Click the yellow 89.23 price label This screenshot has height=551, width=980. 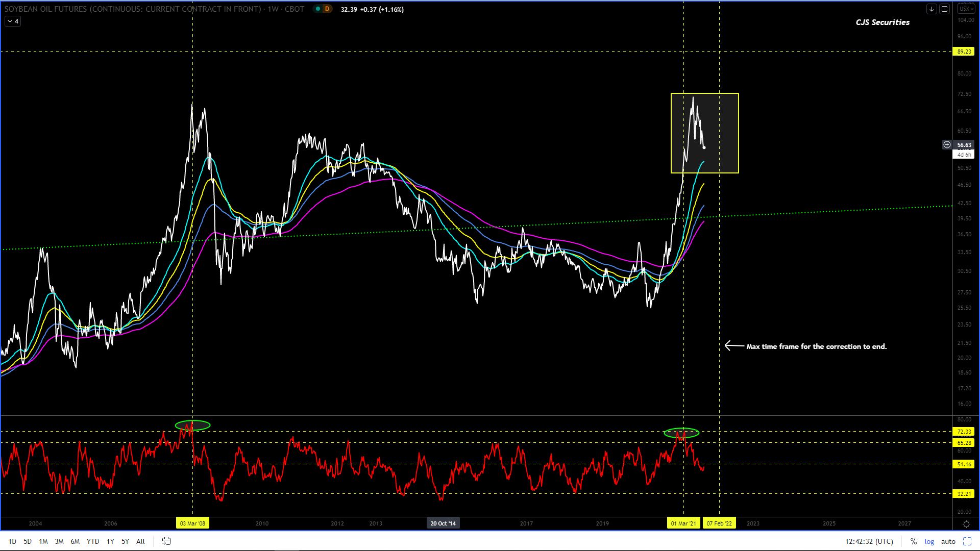pyautogui.click(x=964, y=52)
